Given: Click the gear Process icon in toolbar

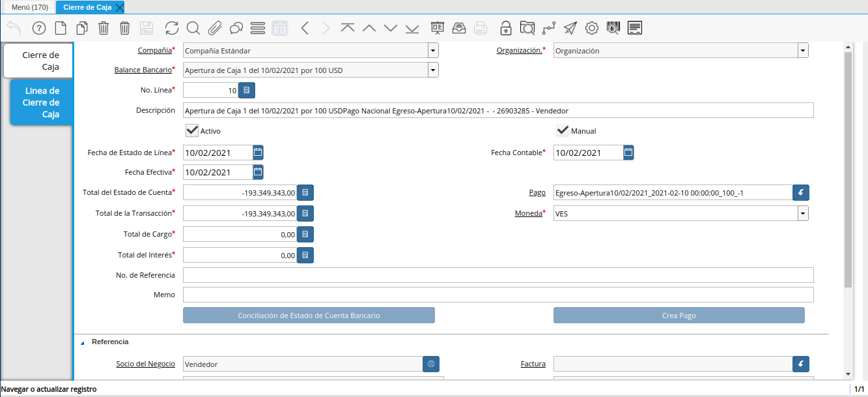Looking at the screenshot, I should pos(591,28).
